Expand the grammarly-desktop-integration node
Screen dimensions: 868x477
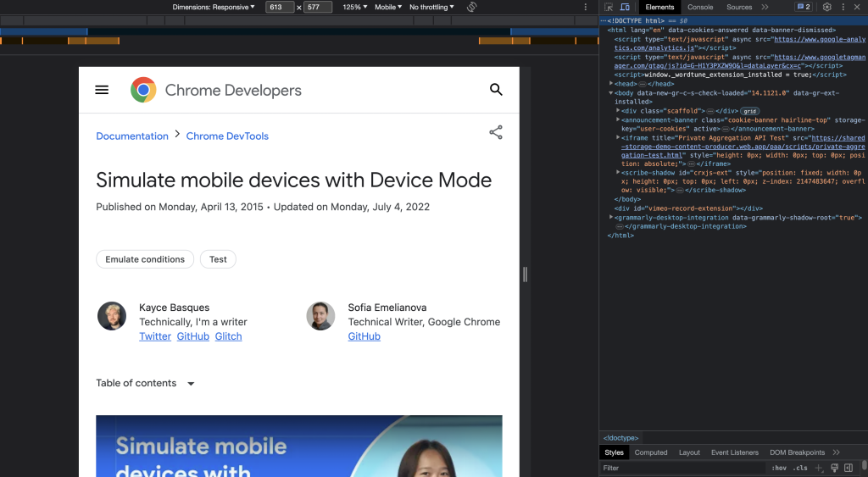coord(611,218)
